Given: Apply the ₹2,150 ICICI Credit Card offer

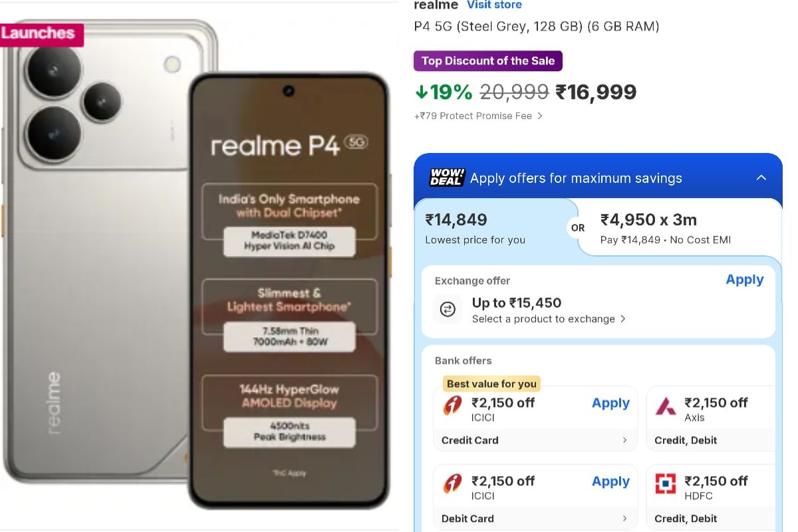Looking at the screenshot, I should (x=610, y=403).
